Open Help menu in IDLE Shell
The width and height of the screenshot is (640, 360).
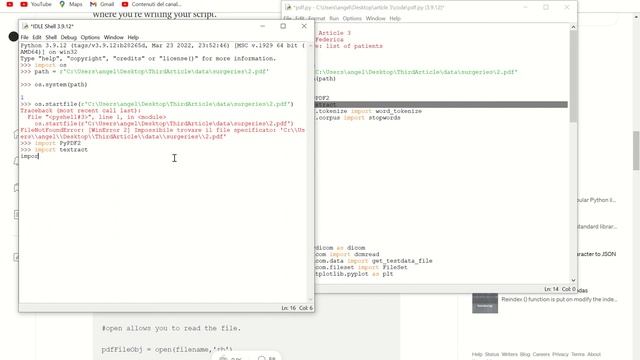tap(133, 37)
